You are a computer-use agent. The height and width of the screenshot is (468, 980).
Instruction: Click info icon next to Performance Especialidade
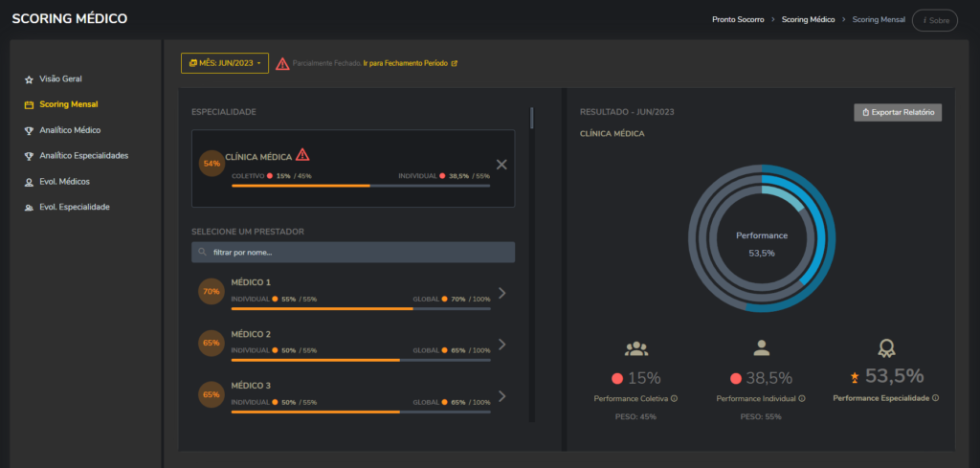(935, 398)
